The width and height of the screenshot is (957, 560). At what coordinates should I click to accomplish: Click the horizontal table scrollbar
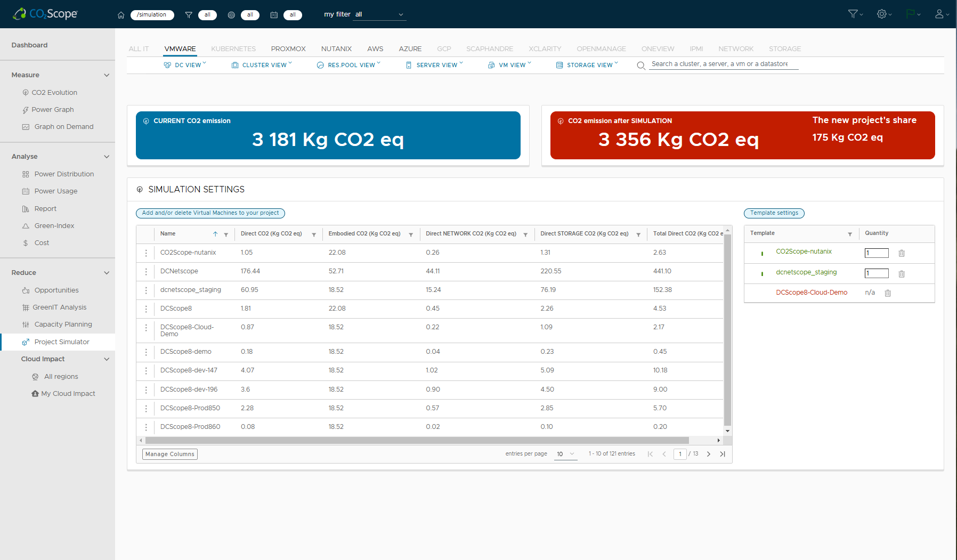[417, 441]
